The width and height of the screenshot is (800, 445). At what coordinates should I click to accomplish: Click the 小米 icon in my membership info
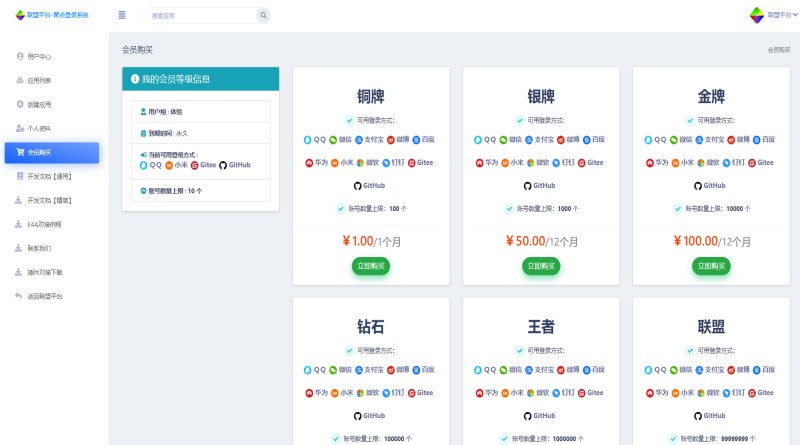(169, 165)
